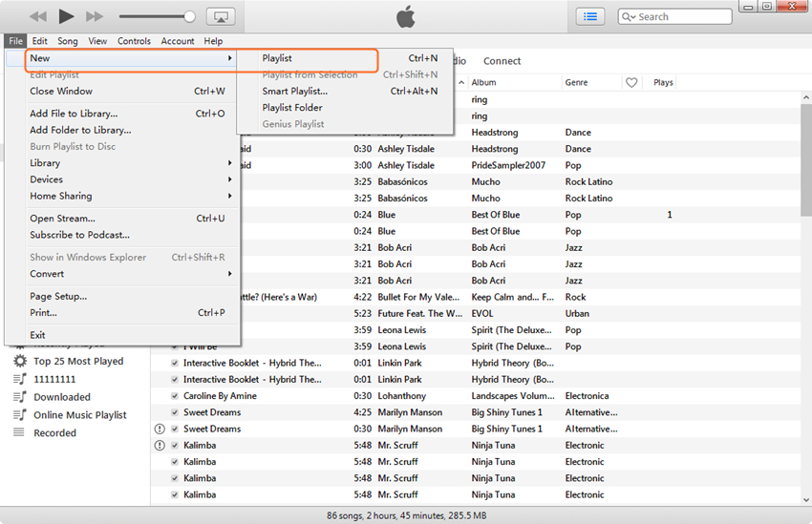Click the Apple logo in header
Screen dimensions: 812x524
[405, 16]
